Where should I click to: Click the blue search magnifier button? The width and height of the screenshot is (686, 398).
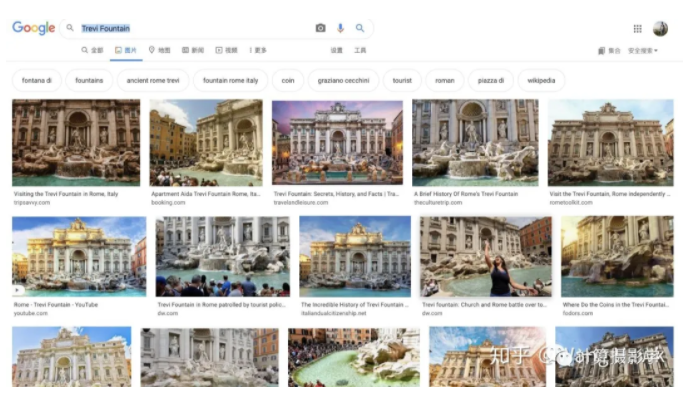click(360, 28)
